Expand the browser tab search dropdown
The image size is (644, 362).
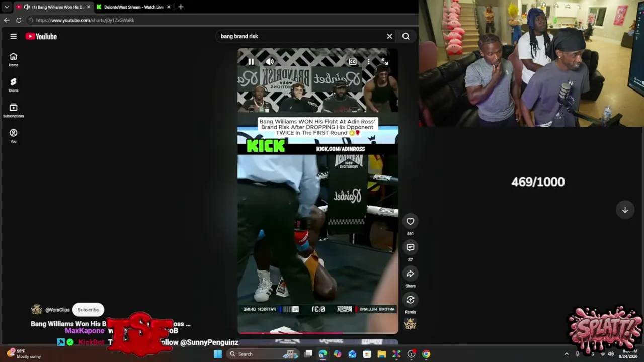(x=6, y=7)
